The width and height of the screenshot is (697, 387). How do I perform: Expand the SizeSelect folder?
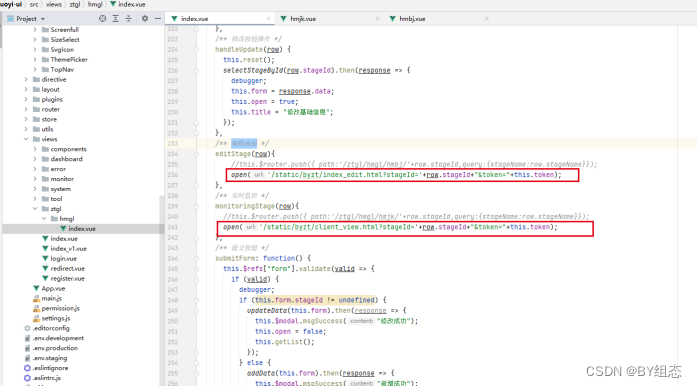(35, 40)
